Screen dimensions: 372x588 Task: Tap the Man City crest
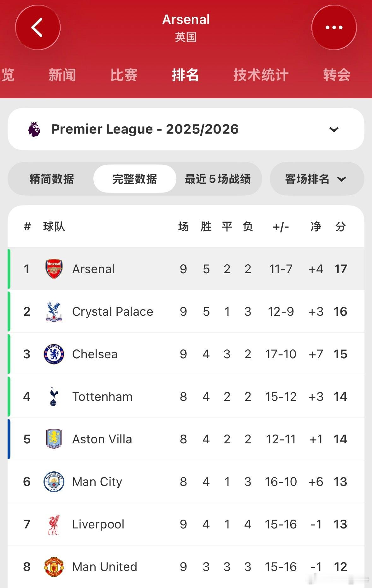click(54, 481)
